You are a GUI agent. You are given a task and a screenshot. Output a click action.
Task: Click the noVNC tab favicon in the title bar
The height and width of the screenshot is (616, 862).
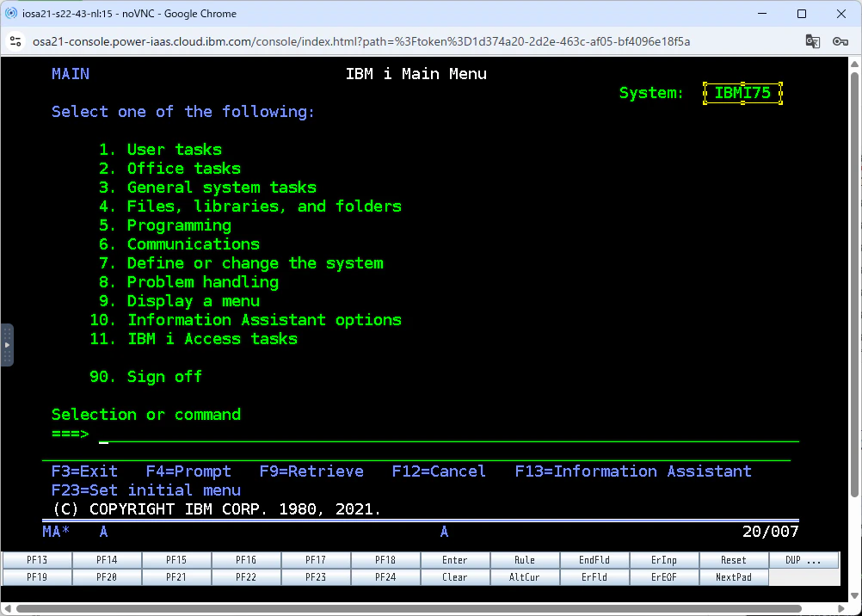click(x=11, y=13)
